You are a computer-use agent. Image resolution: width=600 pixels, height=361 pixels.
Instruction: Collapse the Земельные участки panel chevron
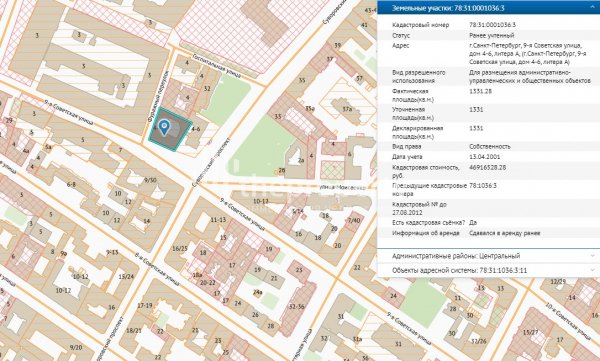point(593,7)
